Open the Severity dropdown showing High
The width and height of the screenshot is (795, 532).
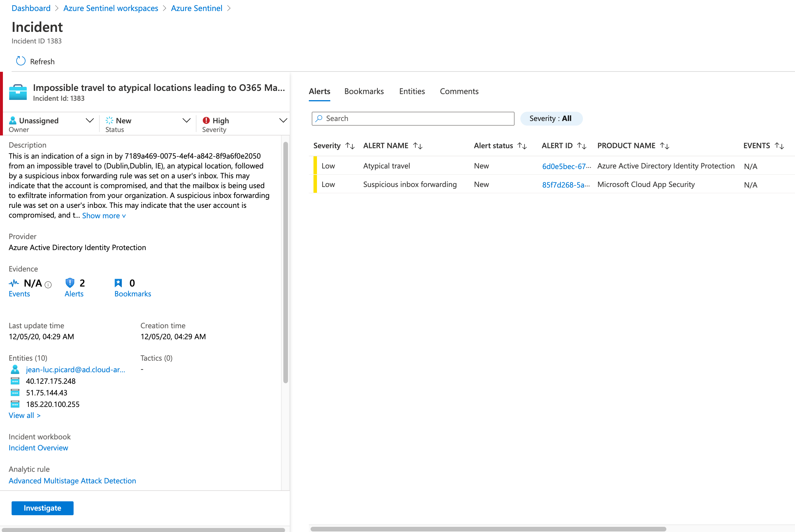(283, 120)
